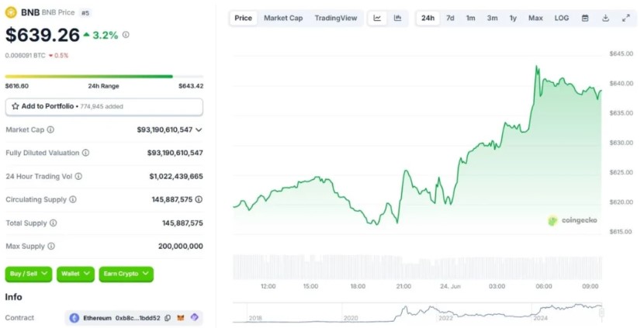Select the 1m time range
The width and height of the screenshot is (644, 328).
471,18
